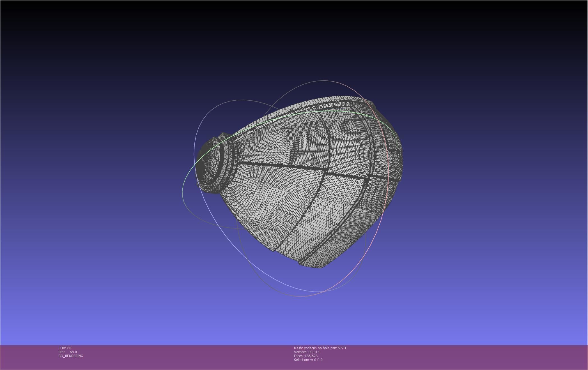The image size is (588, 370).
Task: Click the dark horizontal seam across the mesh
Action: coord(281,165)
